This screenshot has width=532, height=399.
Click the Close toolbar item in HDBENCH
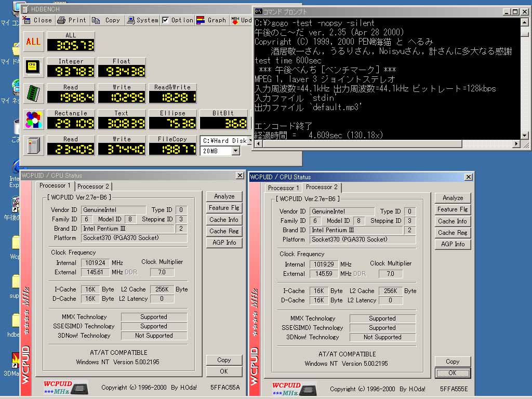tap(37, 20)
